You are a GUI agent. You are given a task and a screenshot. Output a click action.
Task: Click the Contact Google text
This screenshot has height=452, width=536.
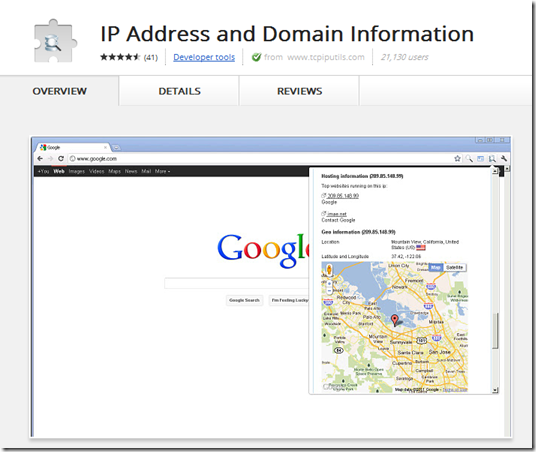338,220
